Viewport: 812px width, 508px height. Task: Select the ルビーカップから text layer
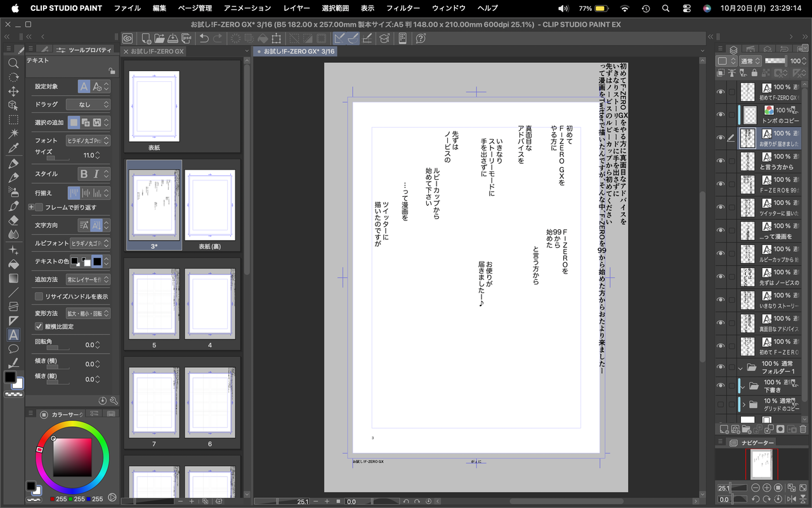point(769,254)
